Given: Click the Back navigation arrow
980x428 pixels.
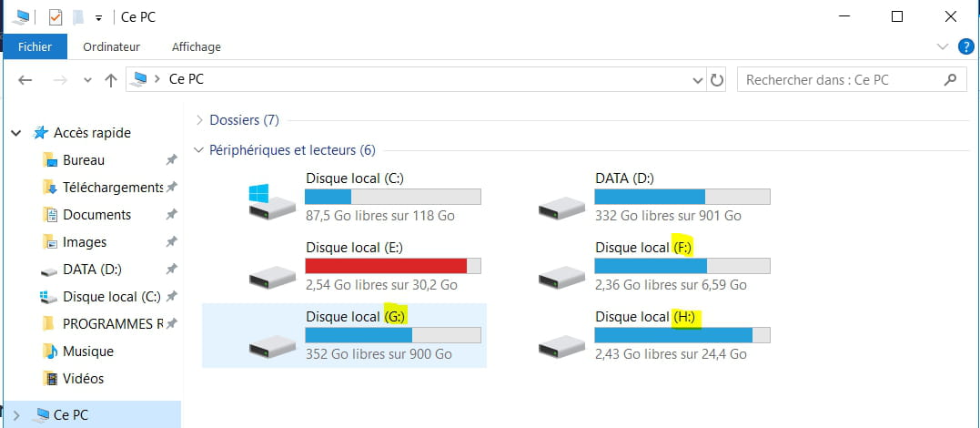Looking at the screenshot, I should 25,80.
